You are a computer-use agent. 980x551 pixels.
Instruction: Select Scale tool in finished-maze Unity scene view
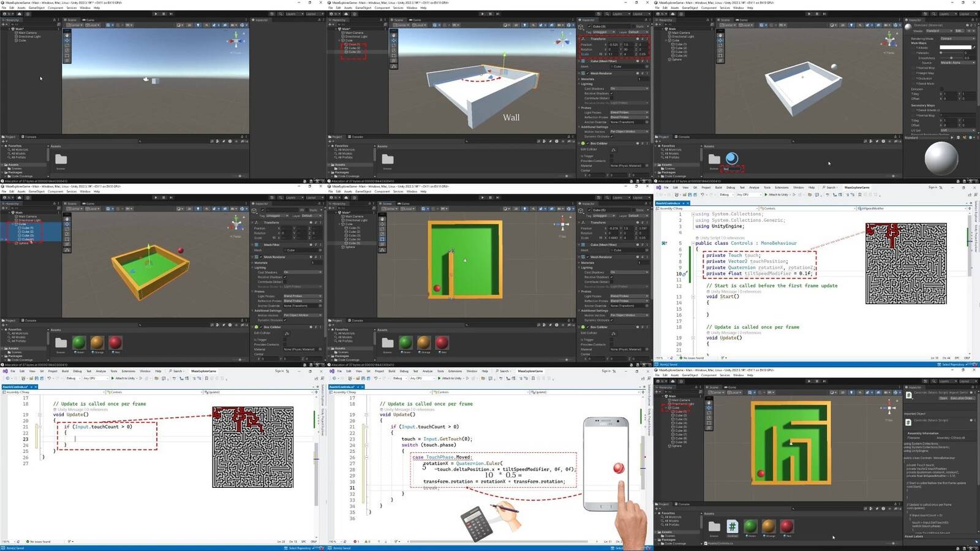[709, 417]
